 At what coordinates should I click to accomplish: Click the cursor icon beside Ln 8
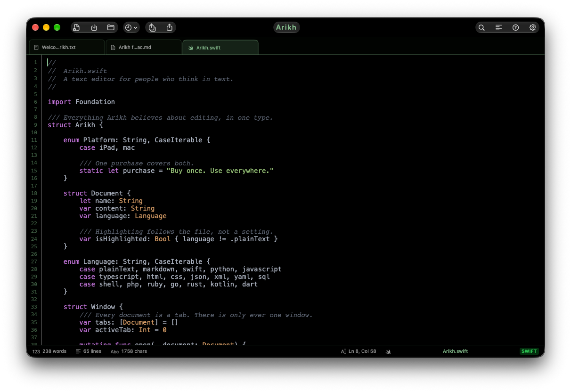(x=343, y=351)
